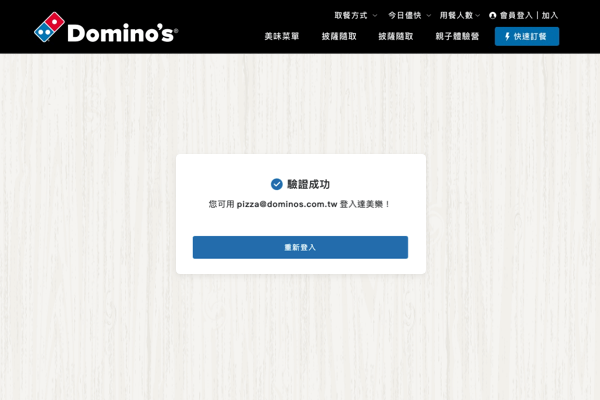Viewport: 600px width, 400px height.
Task: Click the 會員登入 login link
Action: tap(516, 15)
